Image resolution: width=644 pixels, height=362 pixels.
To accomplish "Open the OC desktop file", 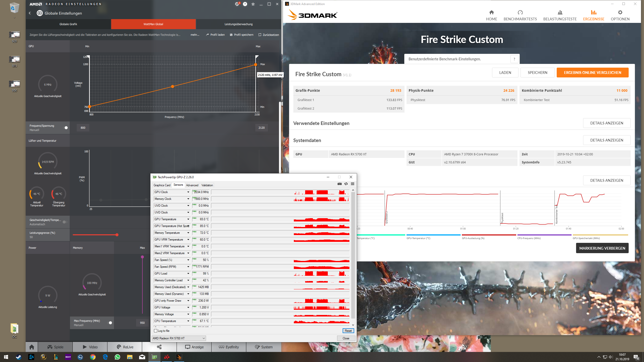I will tap(14, 331).
